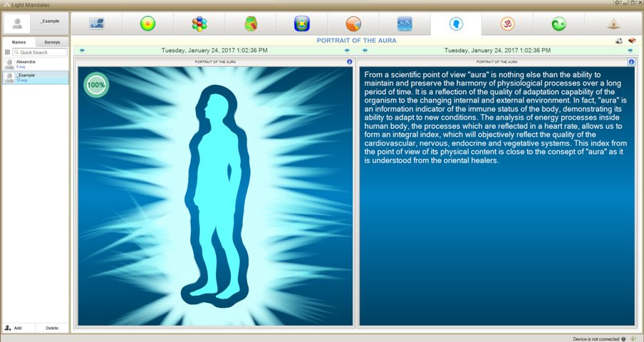This screenshot has width=644, height=342.
Task: Click the info icon on description panel
Action: tap(632, 62)
